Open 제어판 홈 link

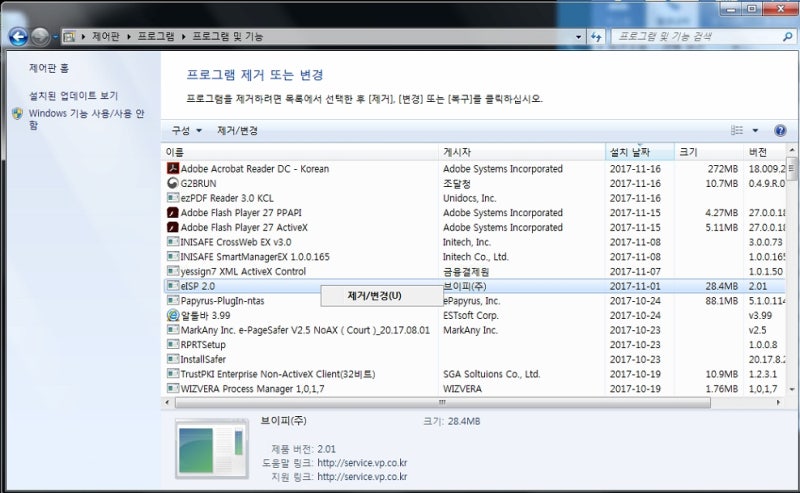point(48,68)
